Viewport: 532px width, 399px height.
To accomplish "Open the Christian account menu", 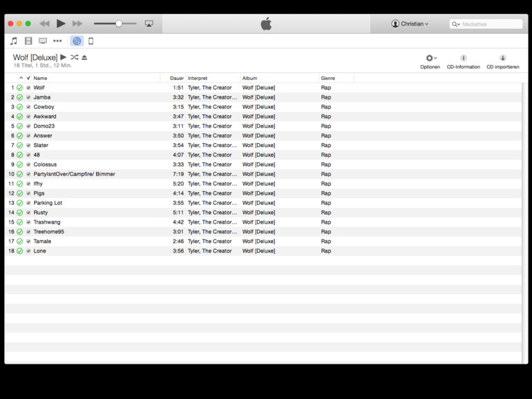I will [x=410, y=23].
